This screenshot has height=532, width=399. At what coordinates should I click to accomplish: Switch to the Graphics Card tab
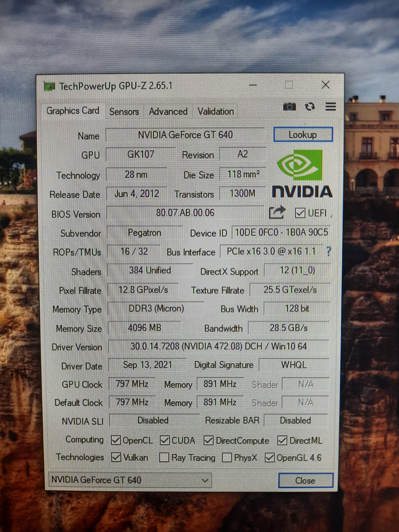click(x=72, y=111)
